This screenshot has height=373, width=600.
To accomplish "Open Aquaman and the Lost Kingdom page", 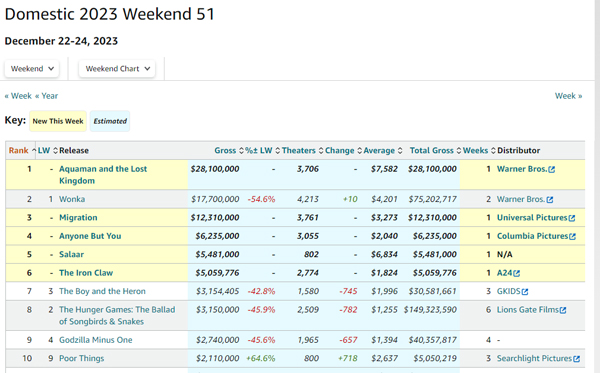I will [x=103, y=175].
